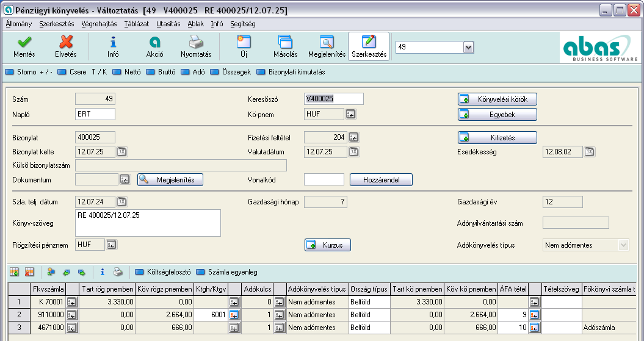Click the Bizonylati kimutatás button

[291, 72]
